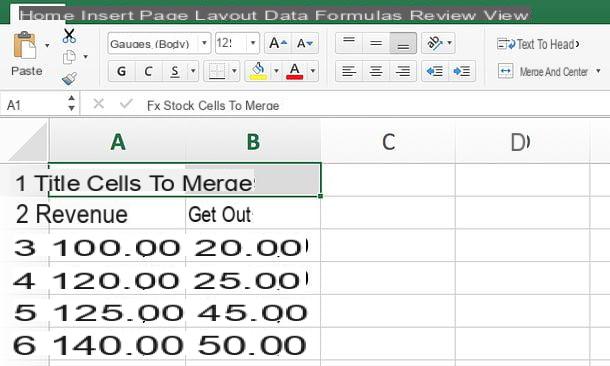Select column D header
Viewport: 610px width, 366px height.
(522, 142)
